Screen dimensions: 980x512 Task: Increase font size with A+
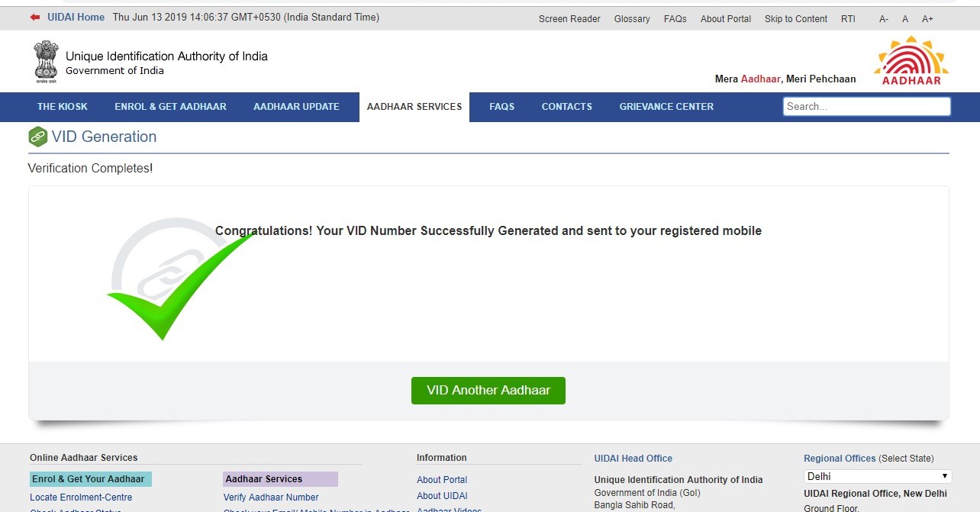pos(927,19)
